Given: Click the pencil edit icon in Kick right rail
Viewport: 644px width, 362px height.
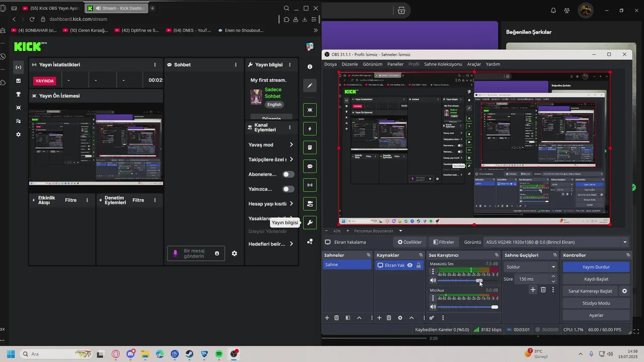Looking at the screenshot, I should point(310,85).
